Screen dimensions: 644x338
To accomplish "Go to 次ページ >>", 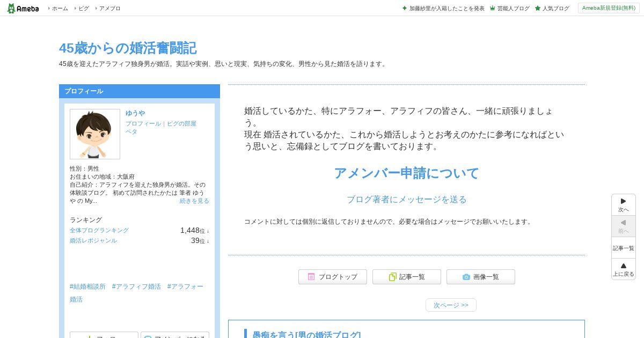I will click(451, 305).
